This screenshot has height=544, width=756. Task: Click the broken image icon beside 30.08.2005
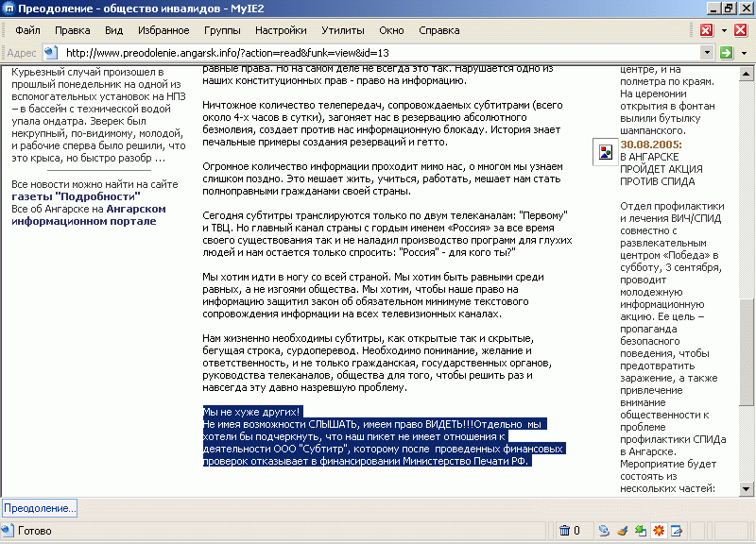tap(605, 152)
